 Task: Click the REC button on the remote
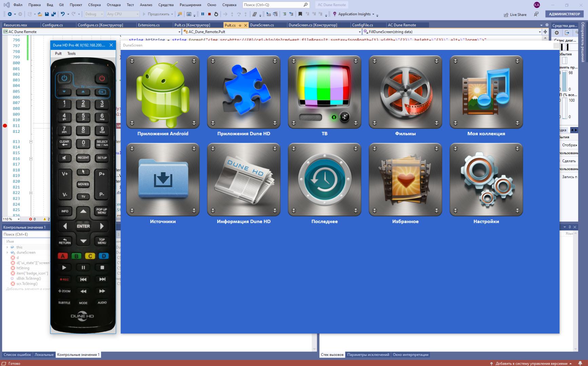coord(64,279)
